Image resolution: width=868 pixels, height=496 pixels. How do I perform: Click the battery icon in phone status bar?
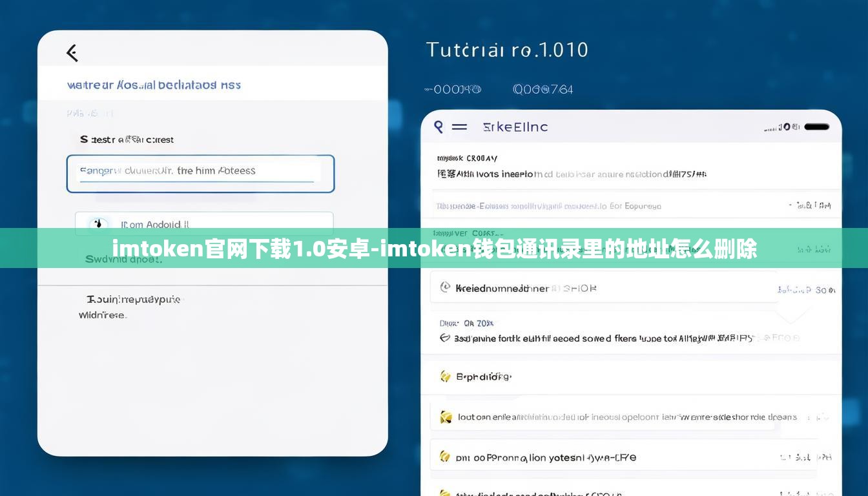tap(816, 127)
